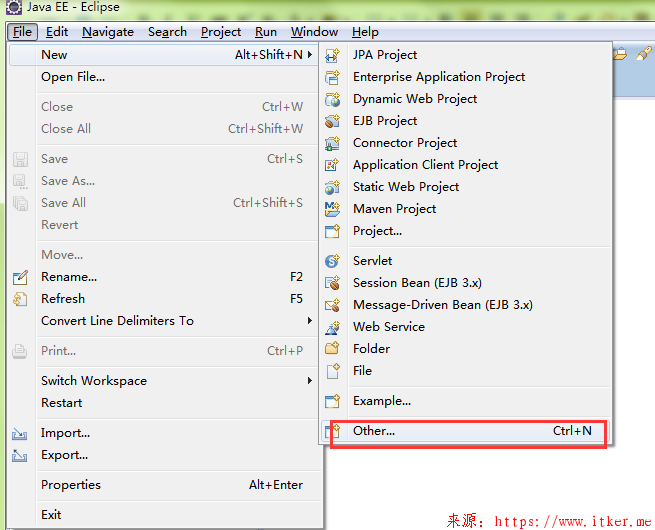655x530 pixels.
Task: Select Import... menu entry
Action: coord(163,433)
